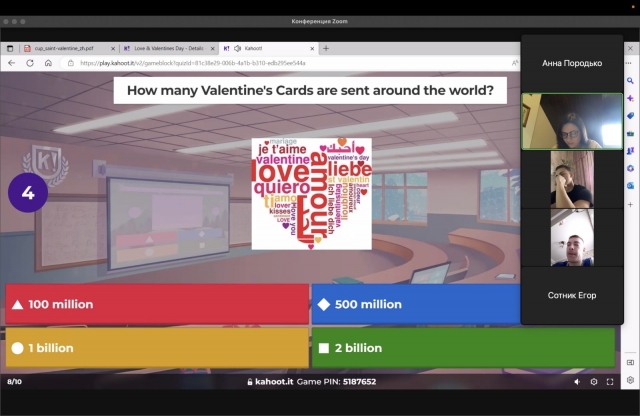Close the Love & Valentines Day tab
The height and width of the screenshot is (416, 640).
(212, 48)
